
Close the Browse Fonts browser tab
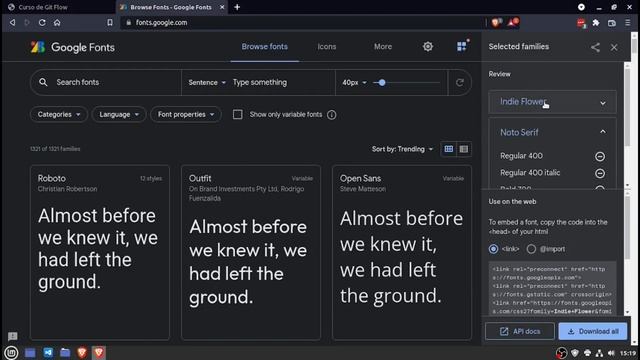(222, 7)
